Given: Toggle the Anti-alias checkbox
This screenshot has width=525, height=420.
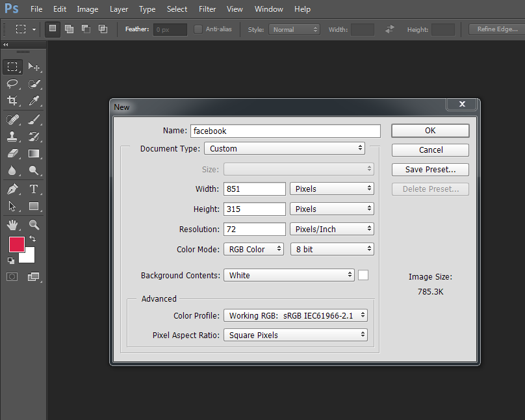Looking at the screenshot, I should 198,29.
